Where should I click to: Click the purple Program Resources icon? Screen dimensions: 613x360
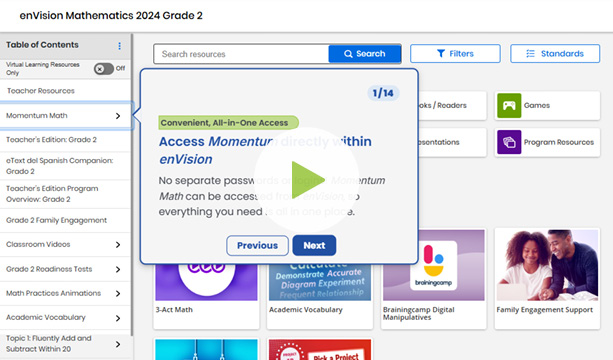(x=509, y=142)
